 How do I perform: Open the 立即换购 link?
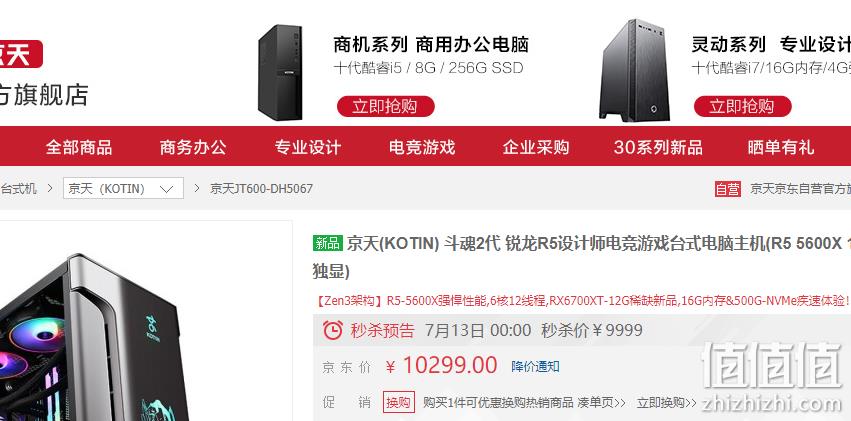(x=666, y=403)
